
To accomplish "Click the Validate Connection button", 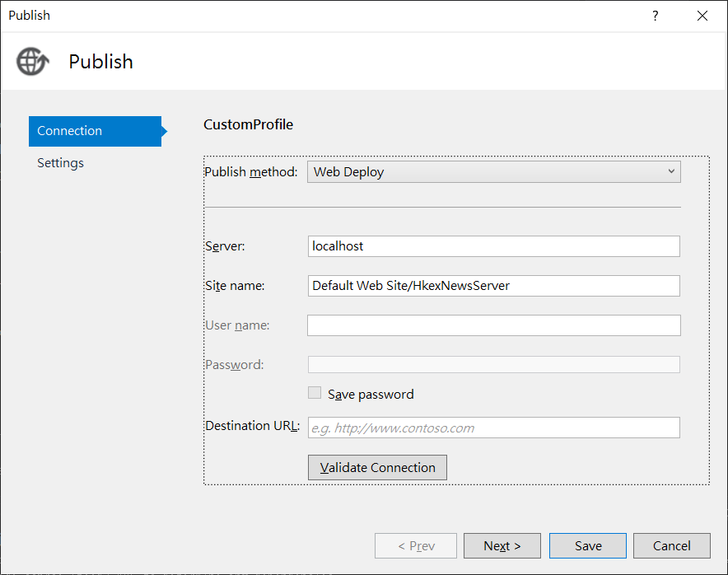I will 377,467.
